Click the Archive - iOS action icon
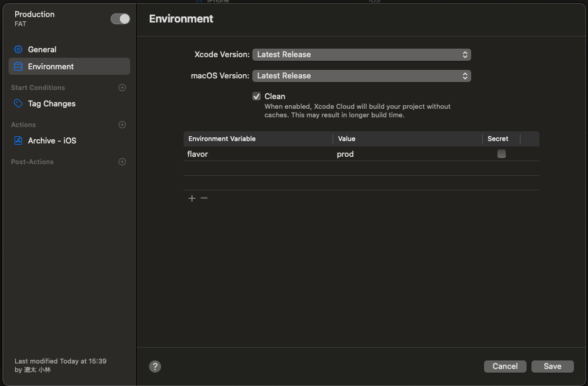Image resolution: width=588 pixels, height=386 pixels. pos(18,140)
